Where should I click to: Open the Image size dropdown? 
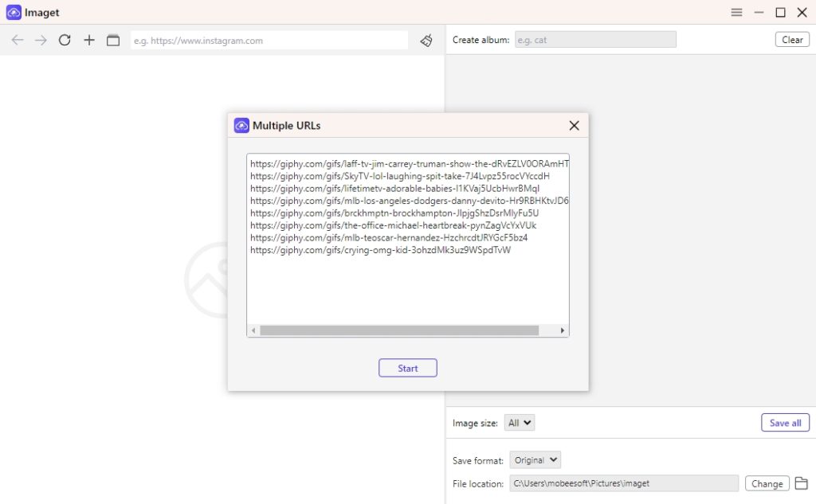(519, 422)
